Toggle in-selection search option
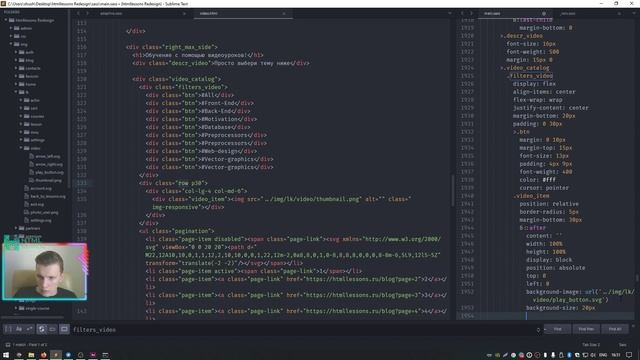This screenshot has width=640, height=360. pyautogui.click(x=53, y=329)
